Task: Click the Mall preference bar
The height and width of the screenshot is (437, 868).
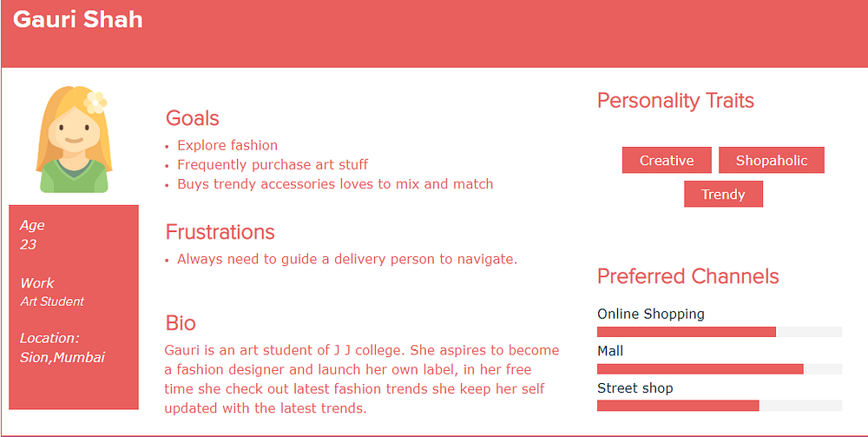Action: pyautogui.click(x=719, y=369)
